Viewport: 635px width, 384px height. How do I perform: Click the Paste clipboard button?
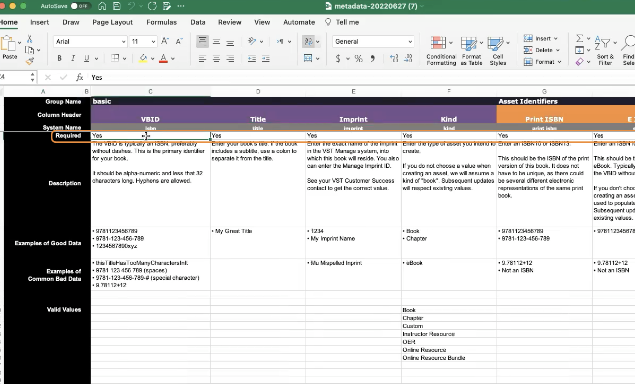pos(9,47)
